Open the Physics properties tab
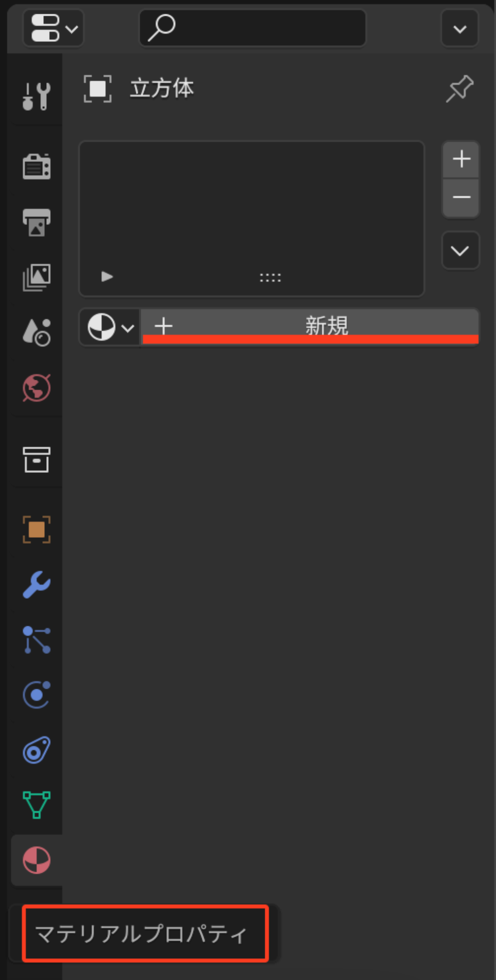The image size is (496, 980). (36, 695)
